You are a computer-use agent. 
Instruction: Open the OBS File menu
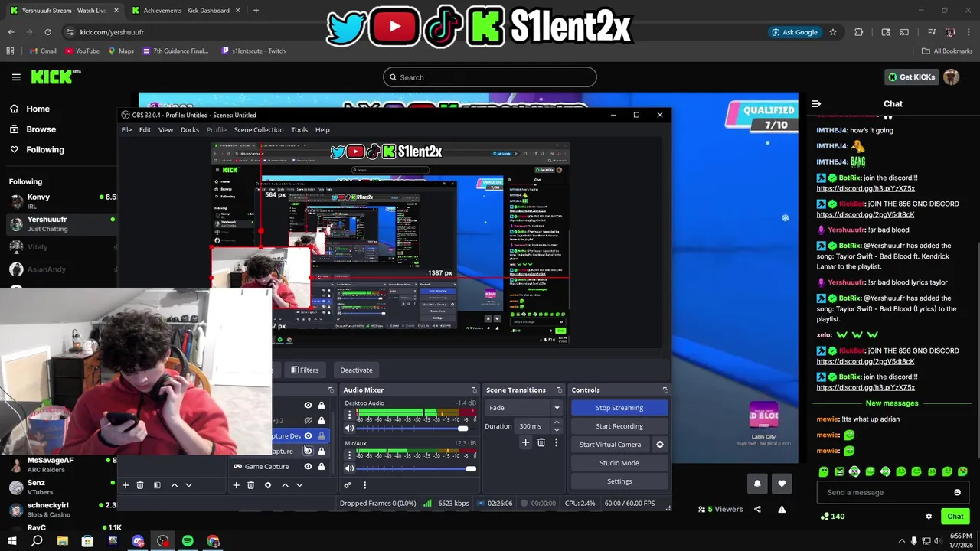pos(126,130)
